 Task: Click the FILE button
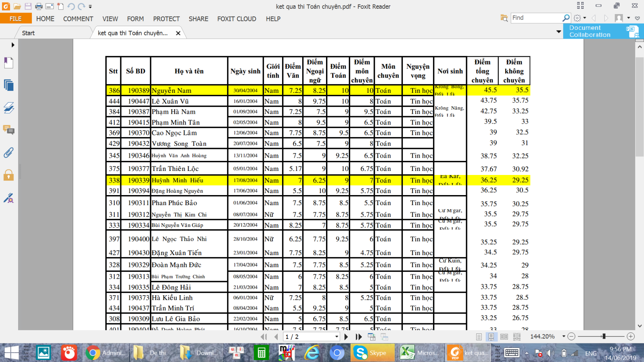tap(16, 19)
